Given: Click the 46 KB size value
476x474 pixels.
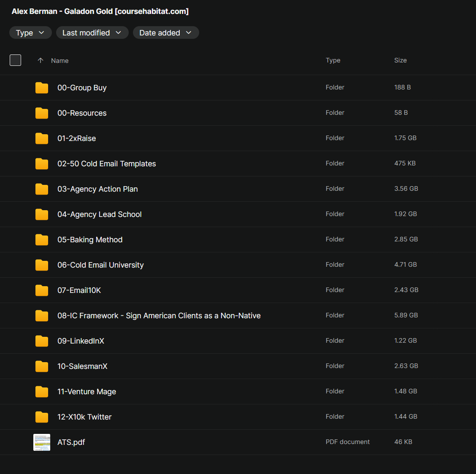Looking at the screenshot, I should tap(403, 442).
